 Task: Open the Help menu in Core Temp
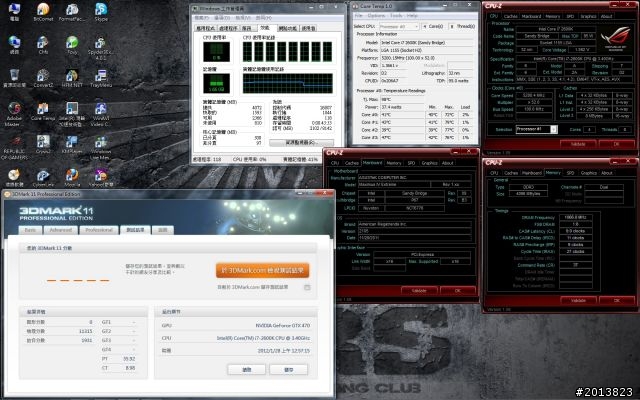412,16
